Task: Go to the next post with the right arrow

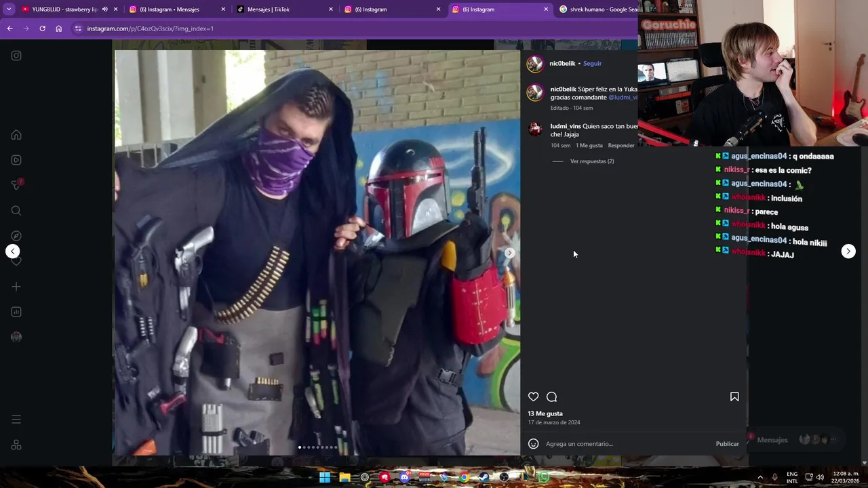Action: (848, 251)
